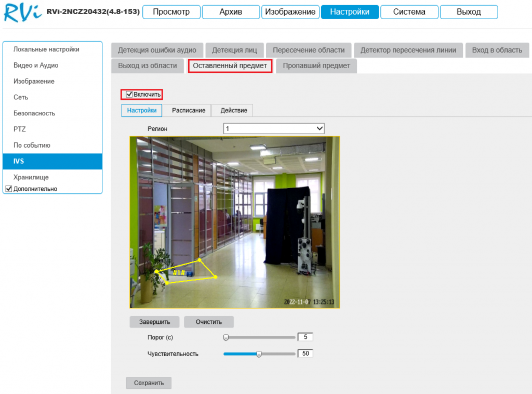
Task: Click the Порог slider handle
Action: pyautogui.click(x=226, y=337)
